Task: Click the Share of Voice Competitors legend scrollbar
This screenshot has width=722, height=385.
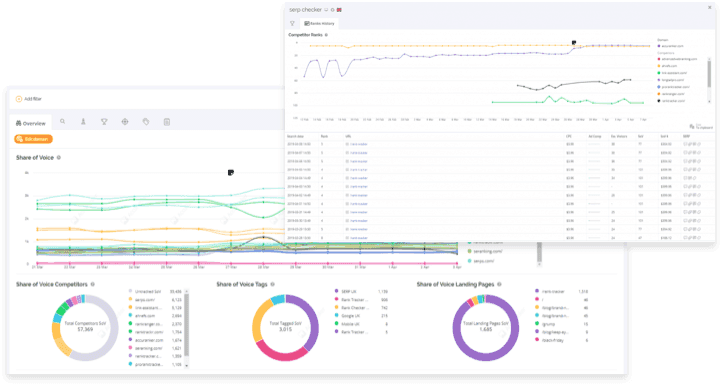Action: [186, 325]
